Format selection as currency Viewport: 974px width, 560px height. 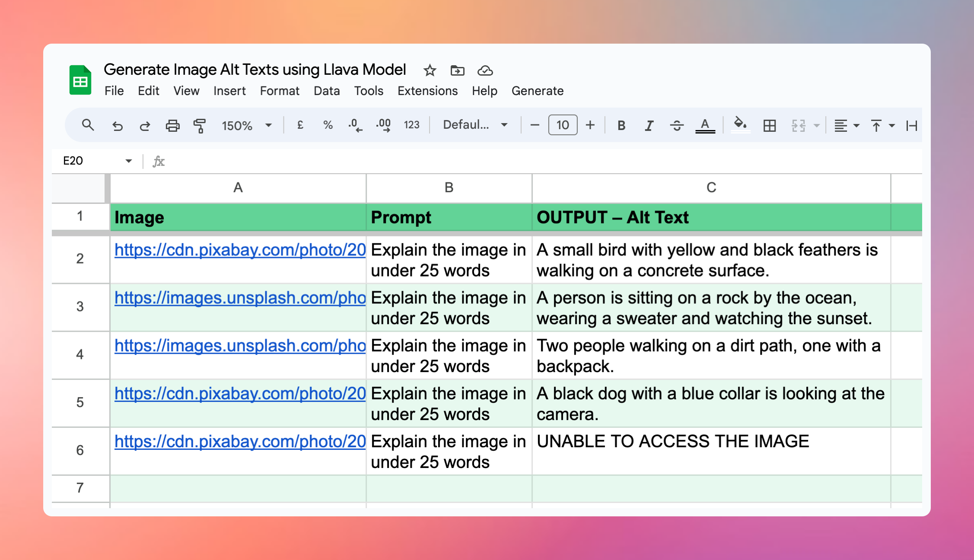[x=300, y=125]
